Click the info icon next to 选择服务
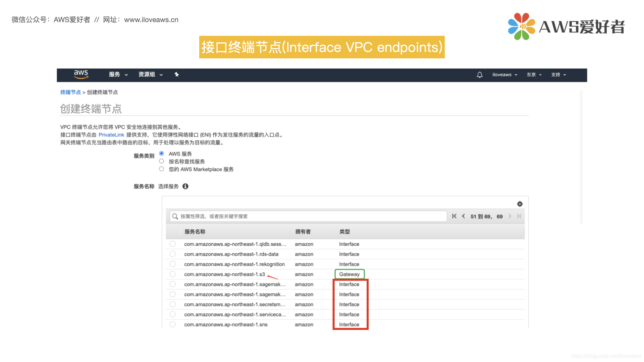This screenshot has height=362, width=644. click(185, 186)
